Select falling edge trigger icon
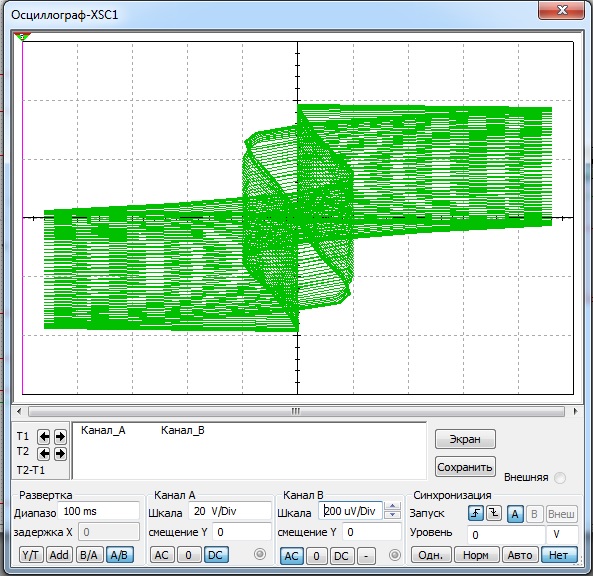The image size is (593, 576). tap(494, 513)
